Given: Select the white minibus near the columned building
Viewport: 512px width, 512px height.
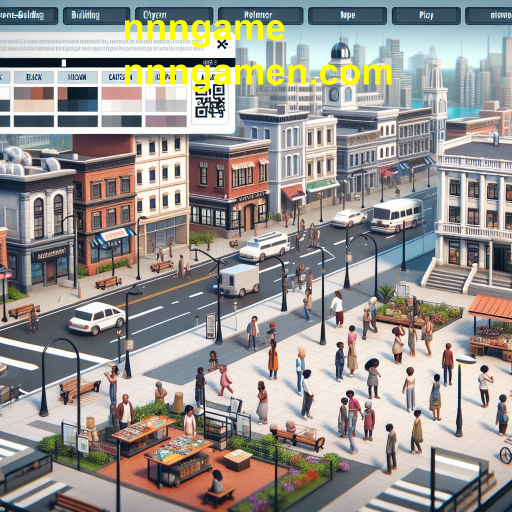Looking at the screenshot, I should tap(397, 215).
